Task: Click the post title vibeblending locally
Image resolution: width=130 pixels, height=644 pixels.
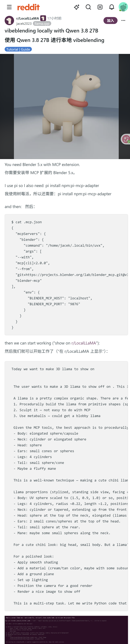Action: tap(52, 31)
